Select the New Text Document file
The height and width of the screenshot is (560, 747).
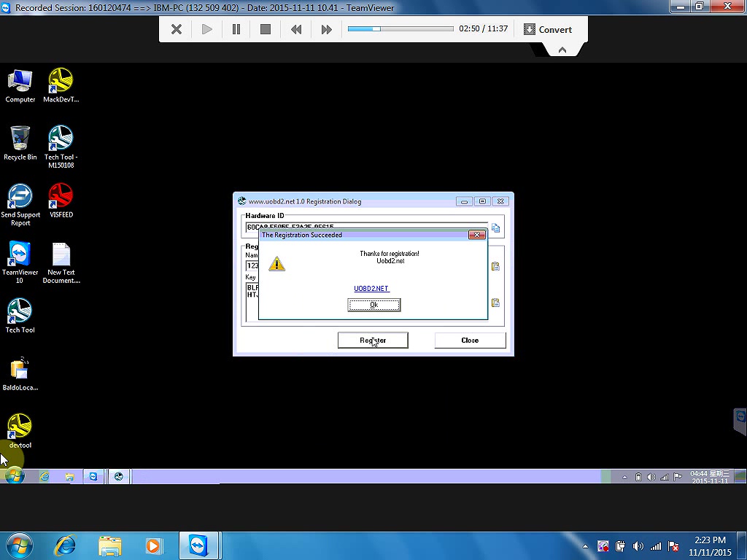tap(61, 262)
